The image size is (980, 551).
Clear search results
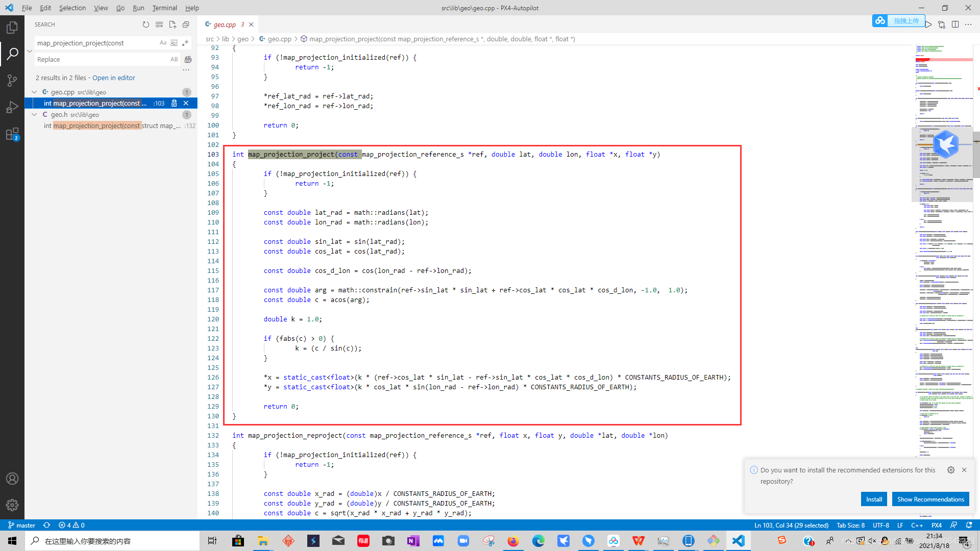[x=159, y=24]
